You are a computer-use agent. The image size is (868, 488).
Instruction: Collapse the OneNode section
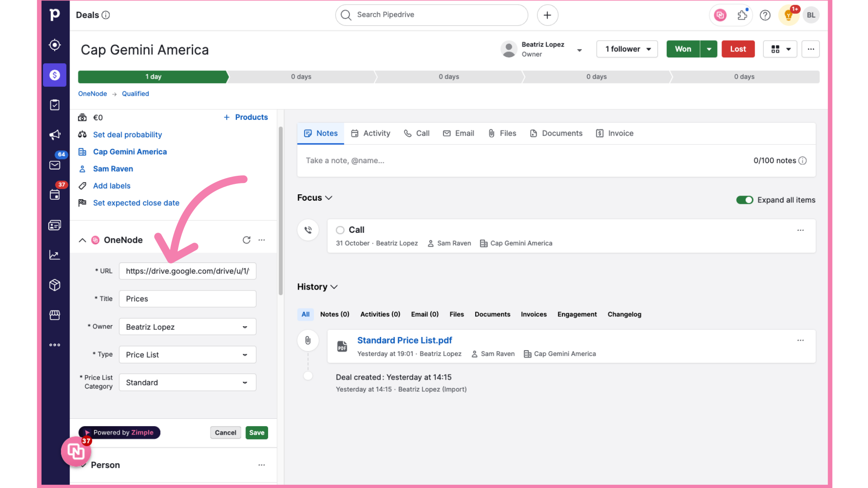(82, 240)
